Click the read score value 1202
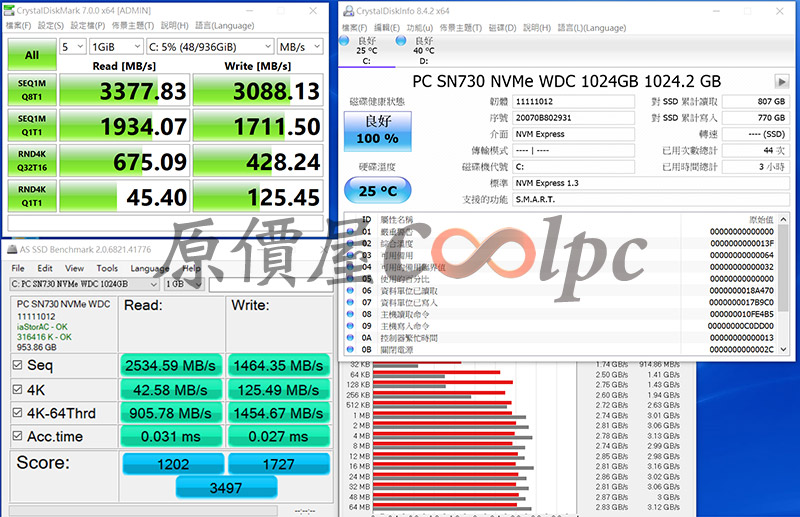The height and width of the screenshot is (517, 800). 173,463
